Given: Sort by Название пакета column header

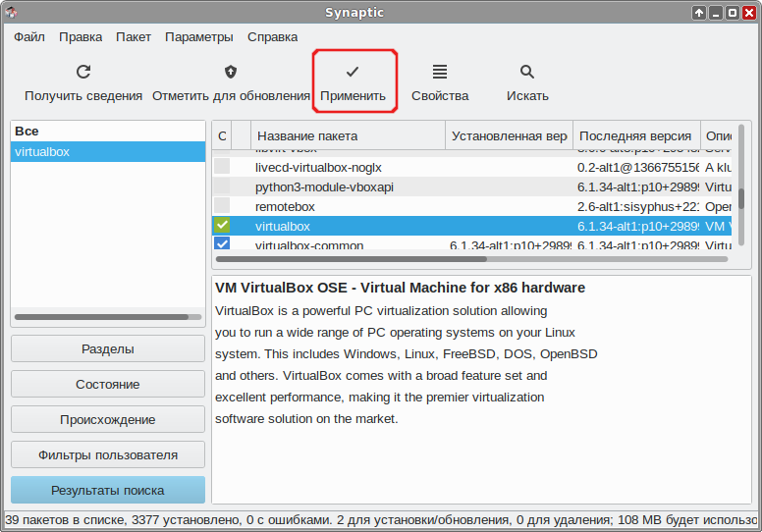Looking at the screenshot, I should (348, 136).
